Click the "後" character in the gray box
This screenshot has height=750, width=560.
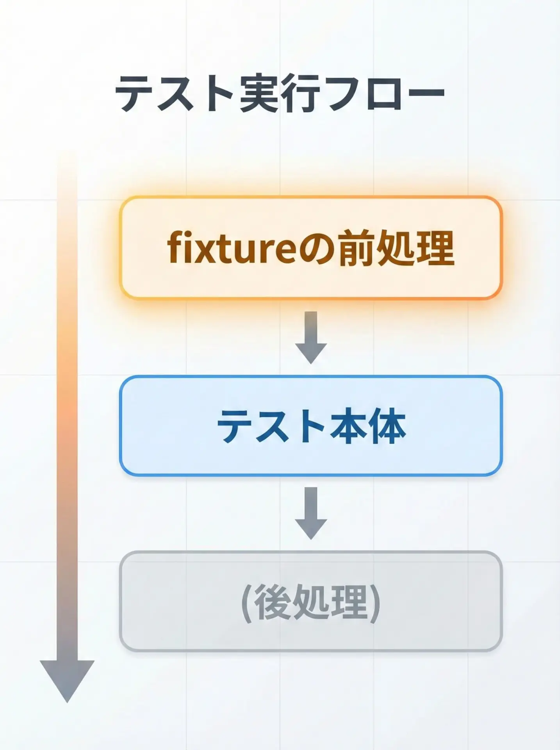pos(272,602)
